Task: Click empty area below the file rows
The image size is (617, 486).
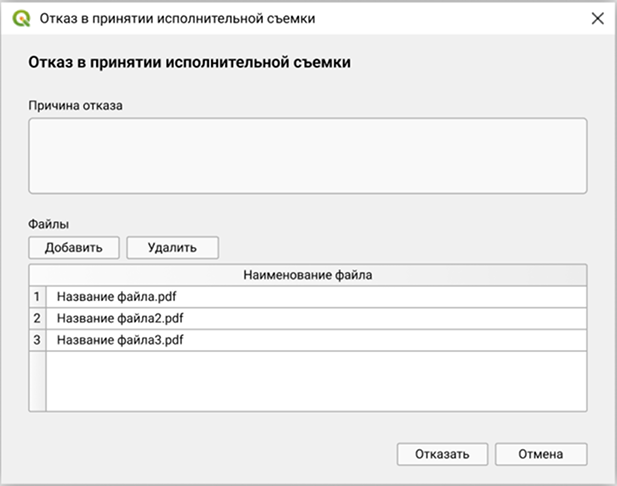Action: (x=316, y=380)
